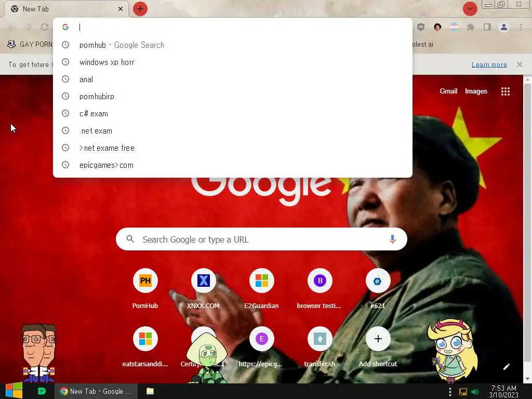Open the network tray icon

[463, 392]
